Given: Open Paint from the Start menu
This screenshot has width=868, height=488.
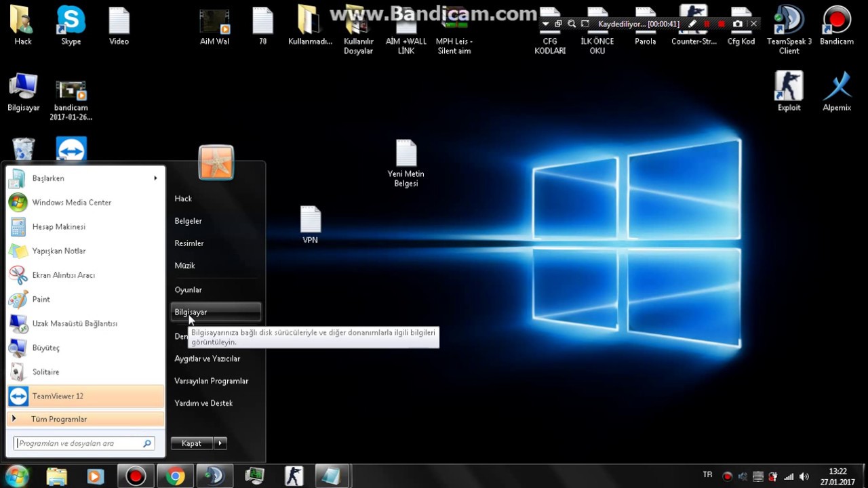Looking at the screenshot, I should (x=85, y=299).
